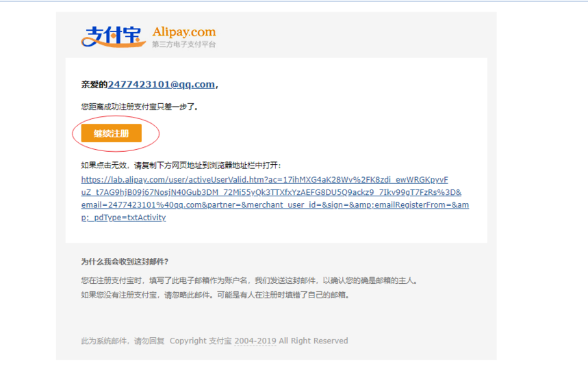Click the paragraph starting 您在注册支付宝时

[x=249, y=280]
